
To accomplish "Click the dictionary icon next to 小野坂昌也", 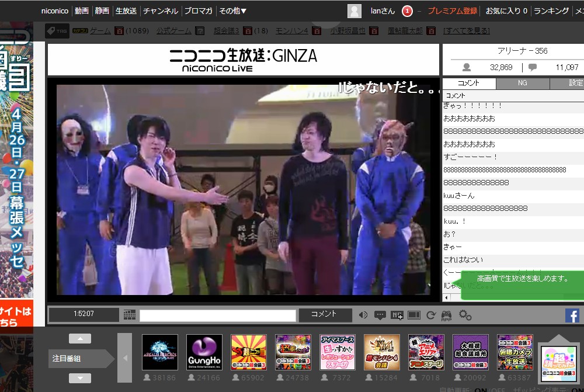I will coord(374,31).
